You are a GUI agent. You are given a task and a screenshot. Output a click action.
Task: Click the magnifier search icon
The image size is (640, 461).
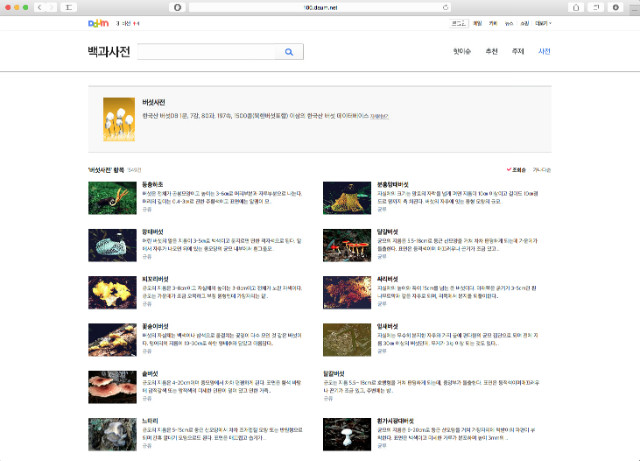[x=288, y=52]
